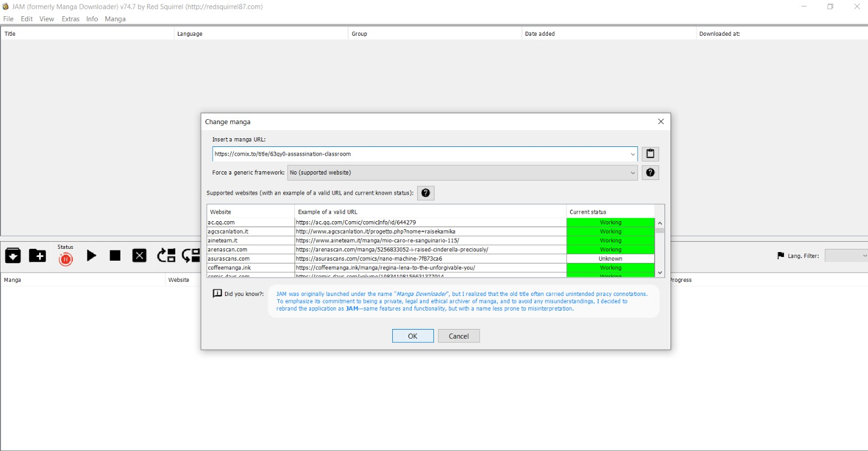The height and width of the screenshot is (451, 868).
Task: Open the Edit menu
Action: point(27,19)
